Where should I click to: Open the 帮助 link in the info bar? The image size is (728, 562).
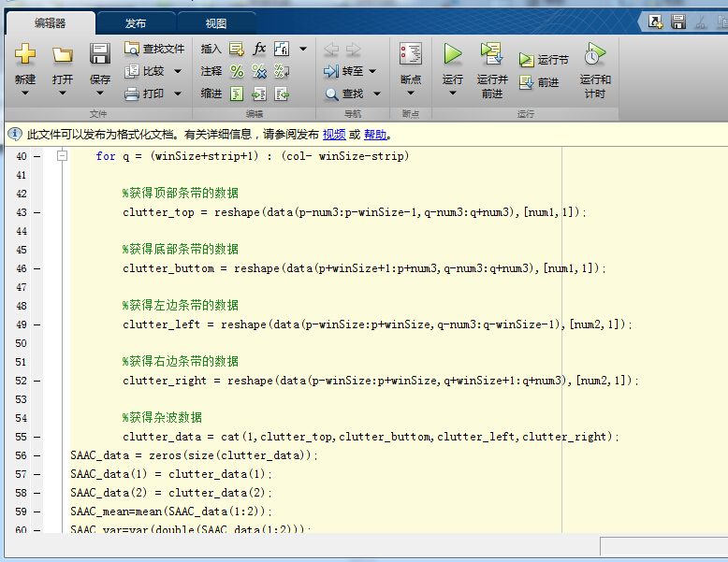375,135
